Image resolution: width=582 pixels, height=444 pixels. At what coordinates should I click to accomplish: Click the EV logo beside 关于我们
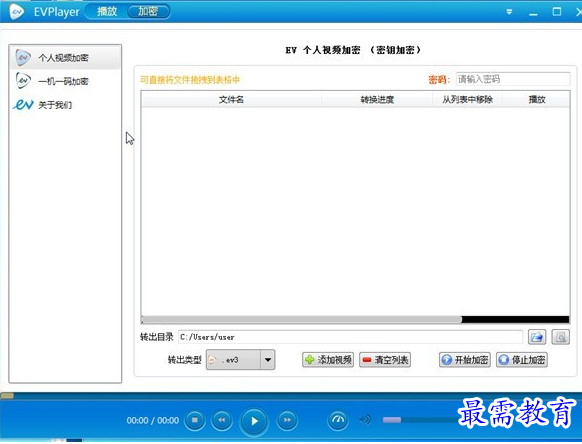point(23,105)
